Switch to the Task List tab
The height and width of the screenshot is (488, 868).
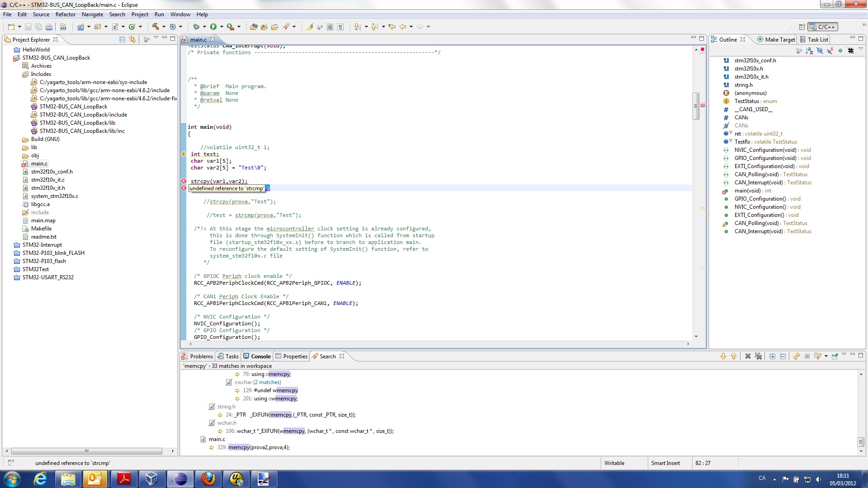pos(814,39)
